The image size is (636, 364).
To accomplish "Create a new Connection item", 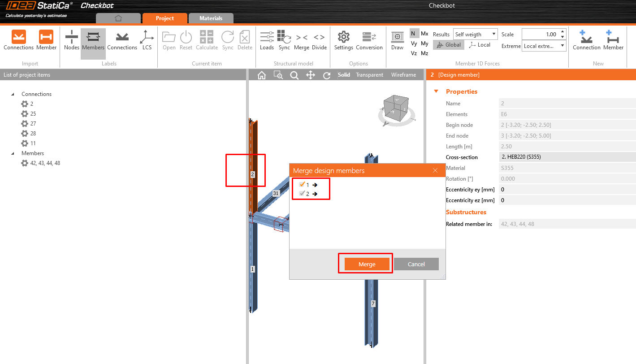I will (586, 40).
